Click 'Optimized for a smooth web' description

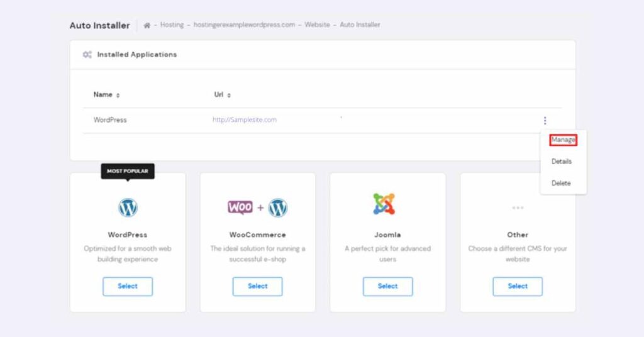pos(127,253)
